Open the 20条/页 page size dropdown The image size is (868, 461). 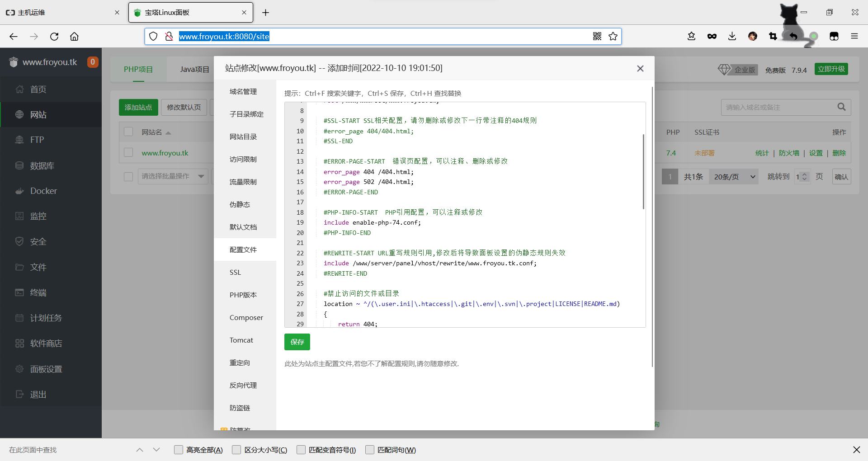pos(734,177)
